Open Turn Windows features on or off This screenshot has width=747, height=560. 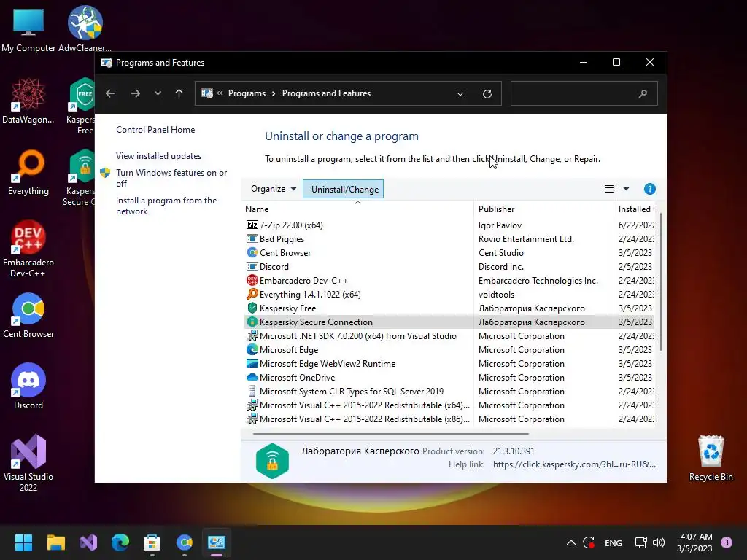[x=171, y=178]
